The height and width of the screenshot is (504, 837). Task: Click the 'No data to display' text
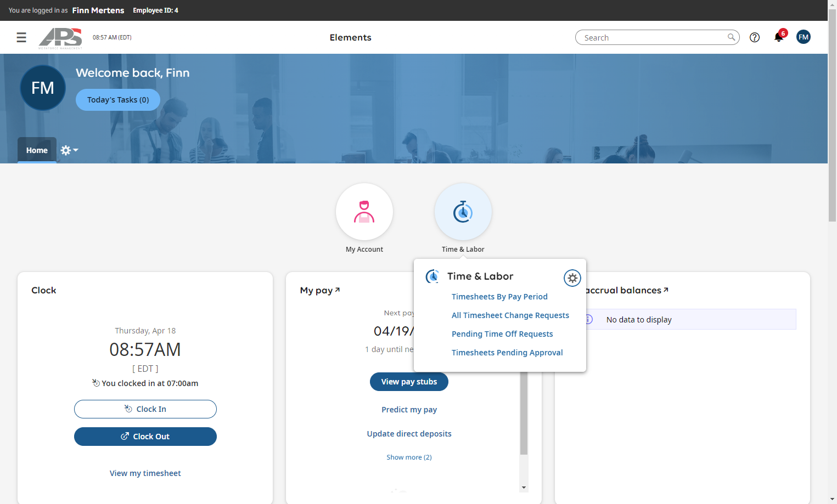(639, 320)
